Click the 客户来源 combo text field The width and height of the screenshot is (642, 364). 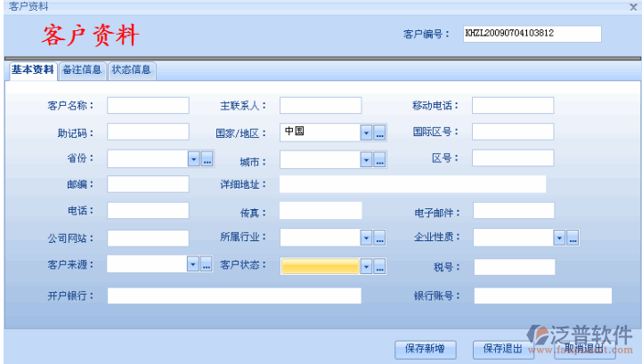pos(147,264)
